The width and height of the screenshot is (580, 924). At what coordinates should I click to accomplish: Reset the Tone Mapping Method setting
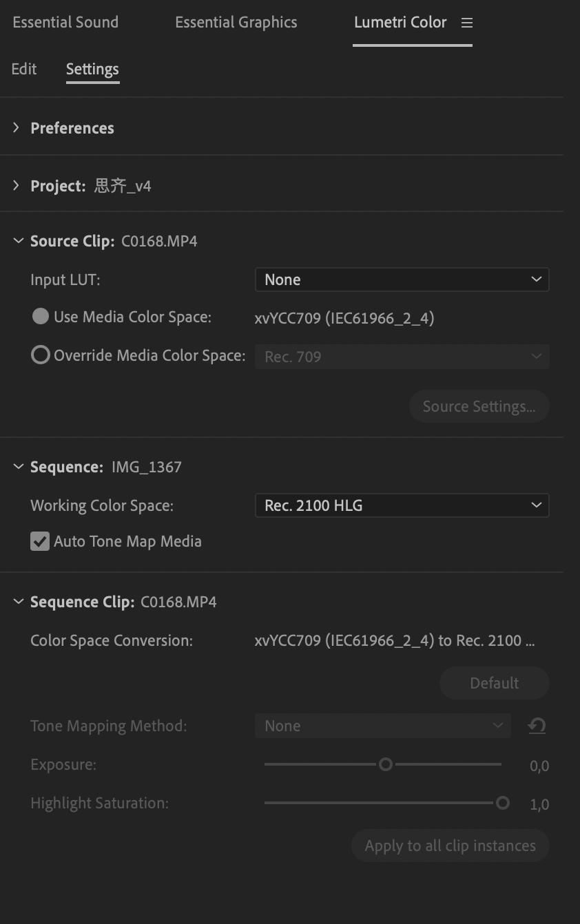pyautogui.click(x=537, y=726)
